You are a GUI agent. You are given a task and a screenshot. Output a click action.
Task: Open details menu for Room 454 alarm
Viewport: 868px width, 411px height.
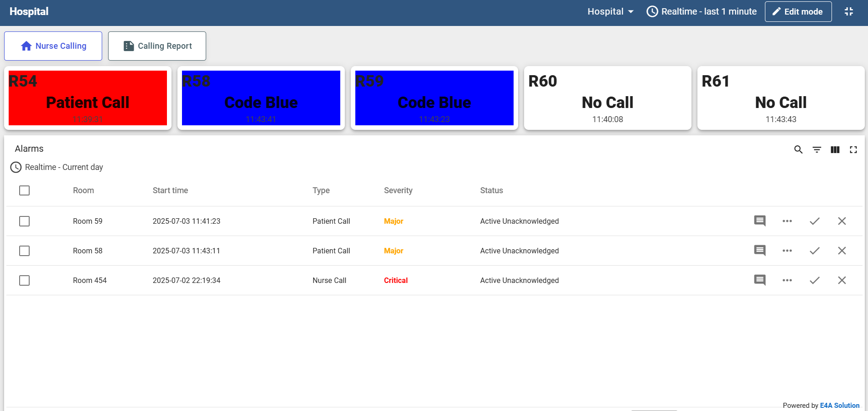click(x=787, y=280)
